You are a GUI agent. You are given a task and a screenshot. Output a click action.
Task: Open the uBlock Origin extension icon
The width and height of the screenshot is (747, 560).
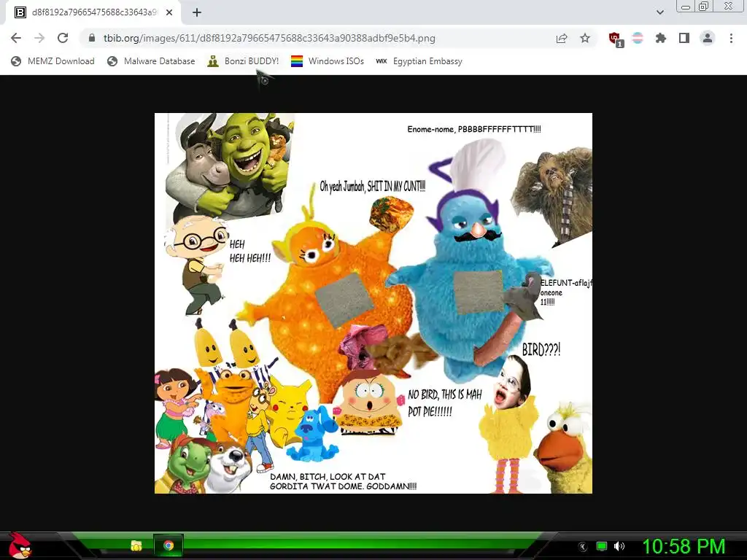click(x=616, y=39)
